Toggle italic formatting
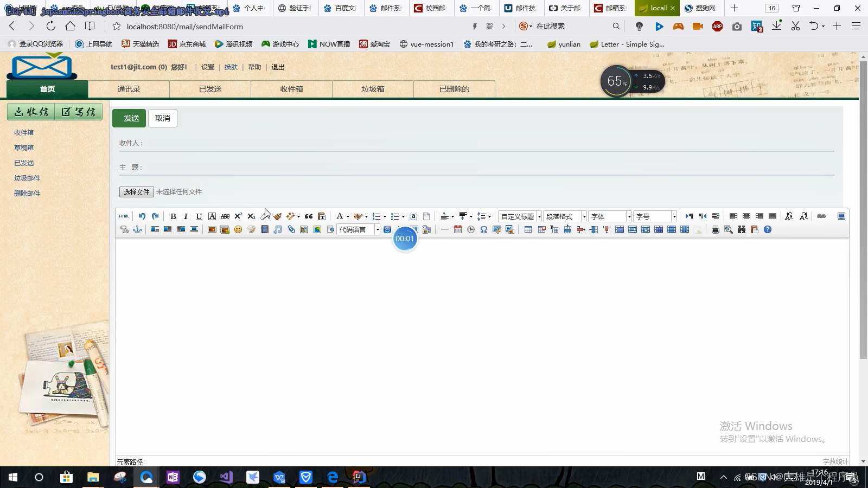This screenshot has height=488, width=868. click(x=186, y=216)
